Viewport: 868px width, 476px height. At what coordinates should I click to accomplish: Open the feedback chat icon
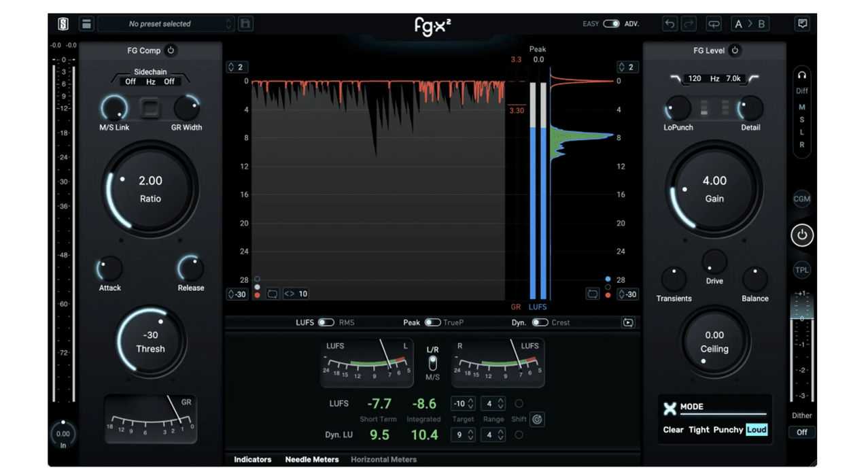pyautogui.click(x=803, y=24)
